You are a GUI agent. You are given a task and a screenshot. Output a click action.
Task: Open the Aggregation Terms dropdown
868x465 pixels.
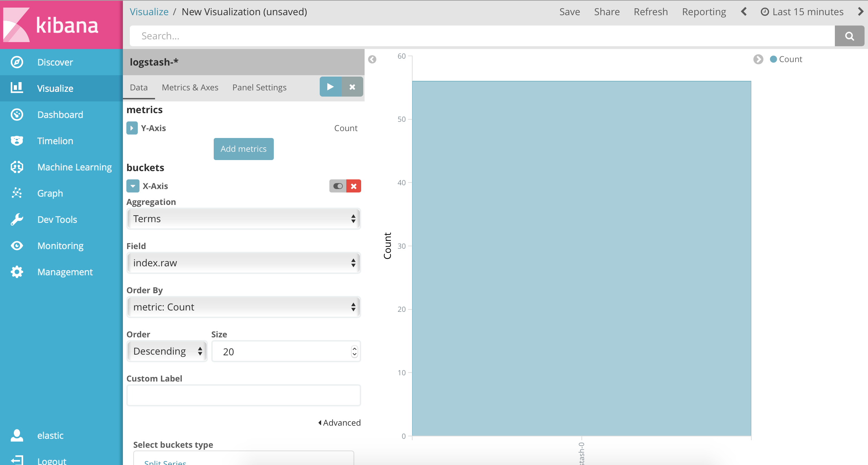tap(243, 219)
